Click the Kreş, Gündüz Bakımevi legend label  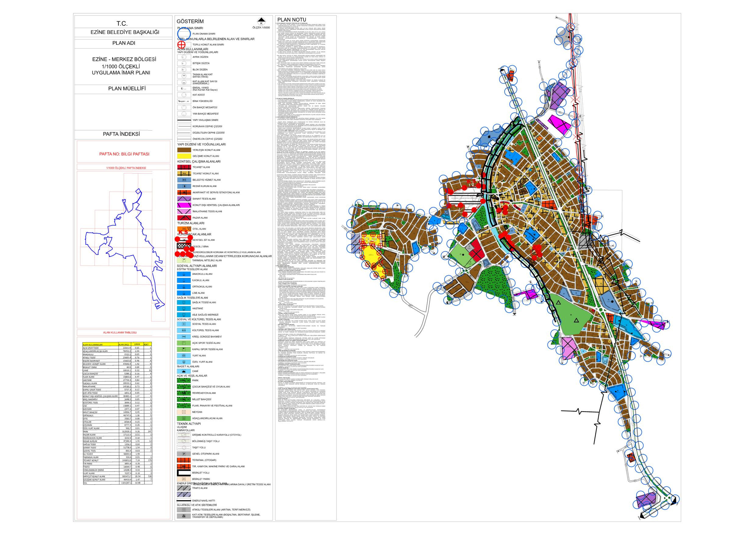[x=207, y=337]
